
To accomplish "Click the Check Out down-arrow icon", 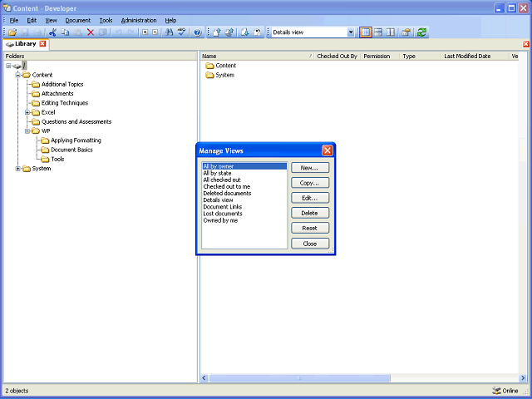I will [x=245, y=32].
